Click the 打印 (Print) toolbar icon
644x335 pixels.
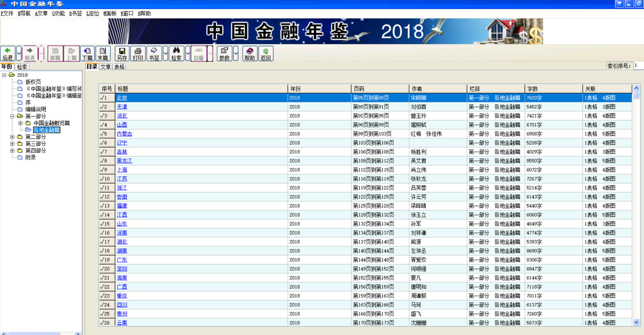tap(138, 53)
